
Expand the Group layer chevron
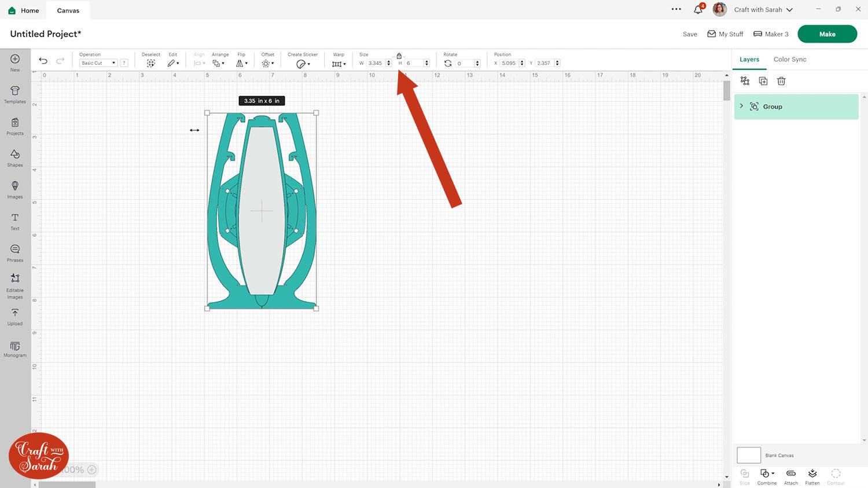coord(741,107)
